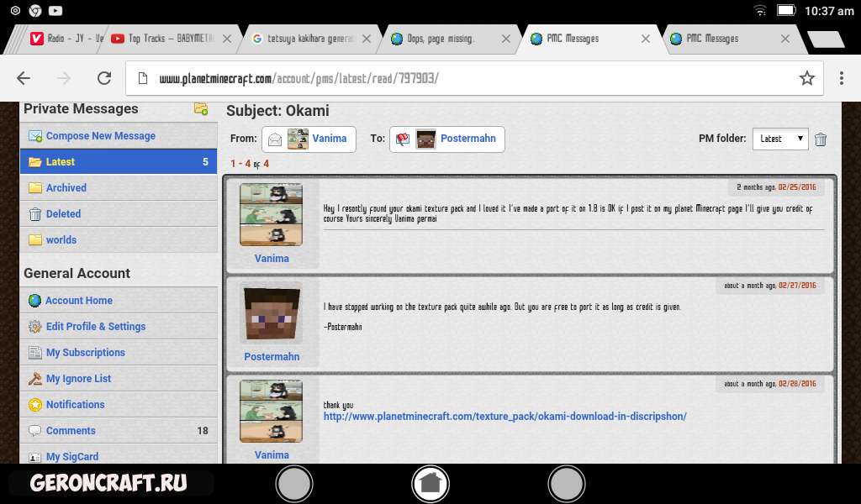Open Chrome three-dot menu
861x504 pixels.
pyautogui.click(x=841, y=78)
